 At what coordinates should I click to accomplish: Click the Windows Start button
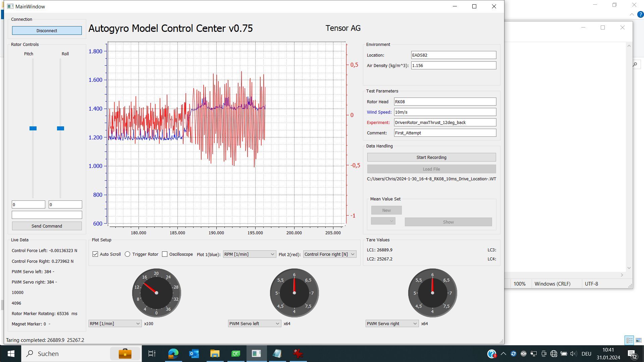tap(11, 354)
